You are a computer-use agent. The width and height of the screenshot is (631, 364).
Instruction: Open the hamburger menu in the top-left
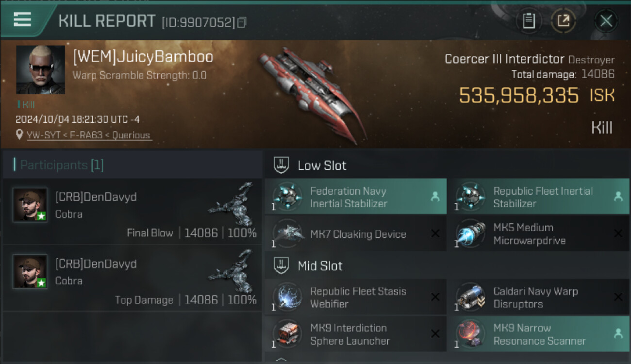click(22, 19)
